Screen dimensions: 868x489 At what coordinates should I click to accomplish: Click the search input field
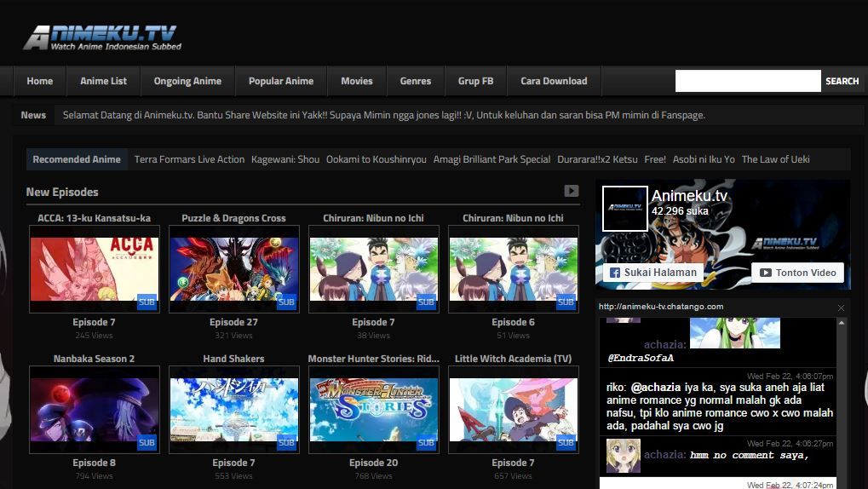748,81
